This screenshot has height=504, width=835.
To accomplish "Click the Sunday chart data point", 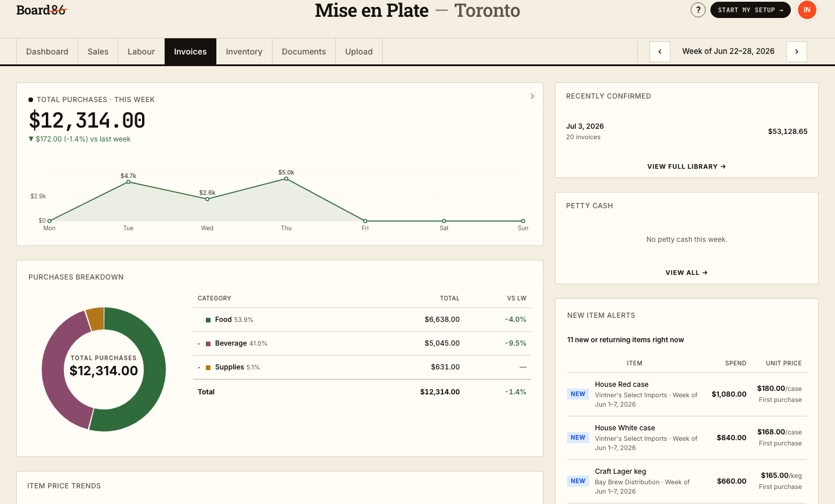I will pos(523,221).
